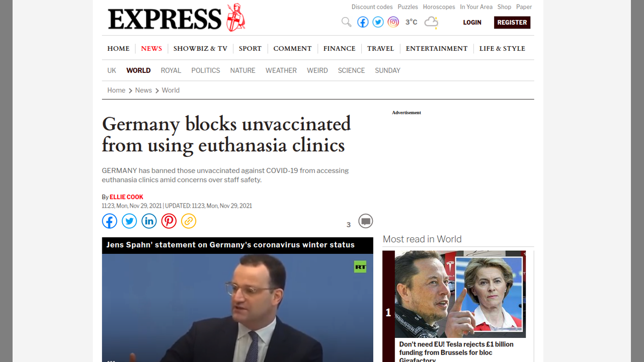Open the header Instagram icon
644x362 pixels.
click(393, 22)
